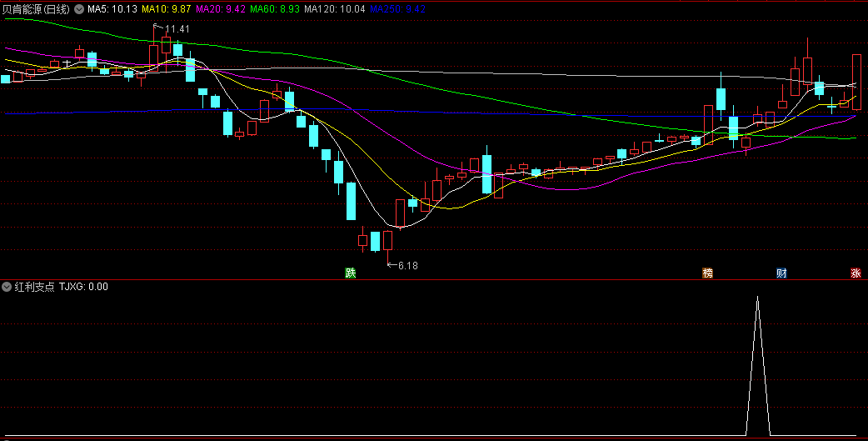The height and width of the screenshot is (441, 868).
Task: Click the white signal spike in 红利支点 panel
Action: pyautogui.click(x=758, y=366)
